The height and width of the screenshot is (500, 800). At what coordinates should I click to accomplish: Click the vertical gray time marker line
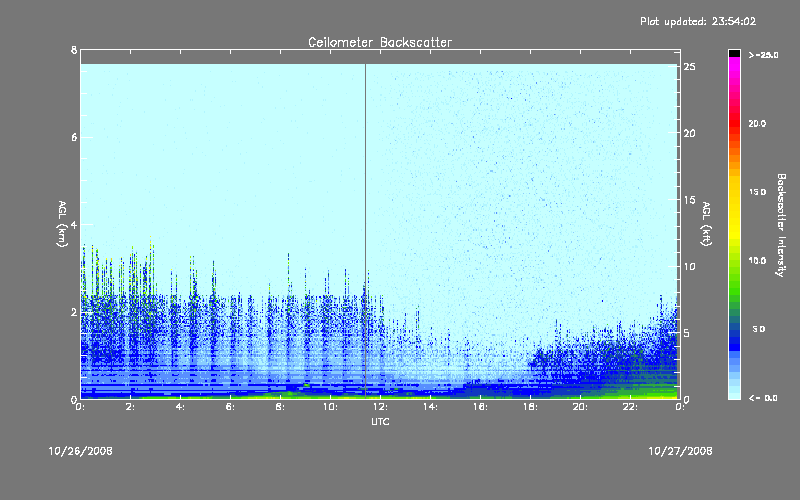pyautogui.click(x=365, y=231)
